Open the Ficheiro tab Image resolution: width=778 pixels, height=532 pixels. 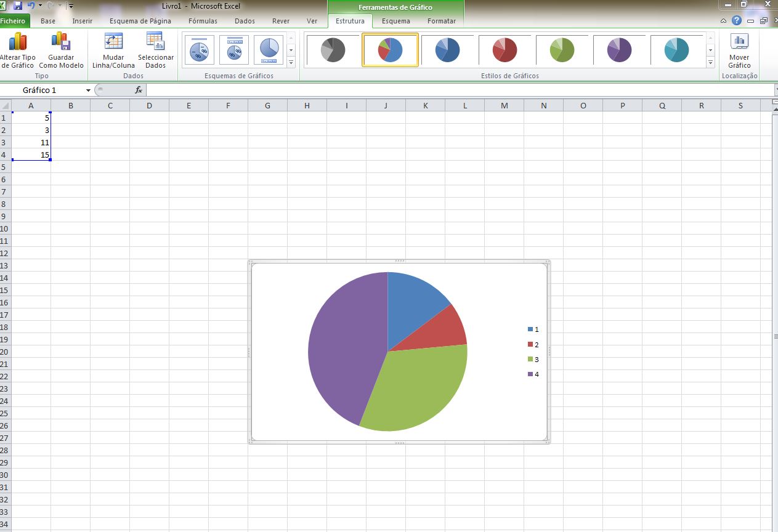14,21
